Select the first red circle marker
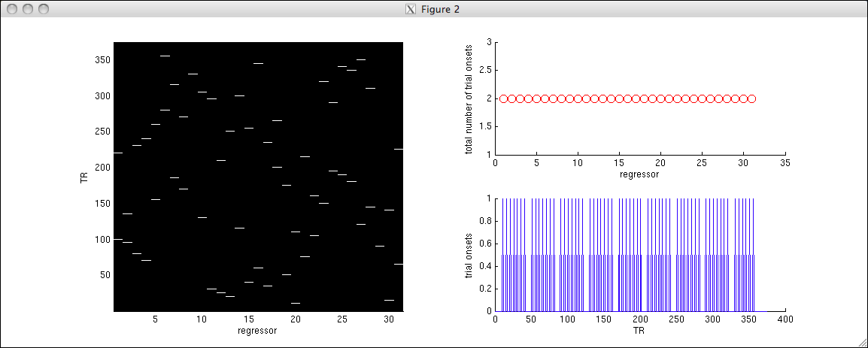868x348 pixels. tap(503, 98)
